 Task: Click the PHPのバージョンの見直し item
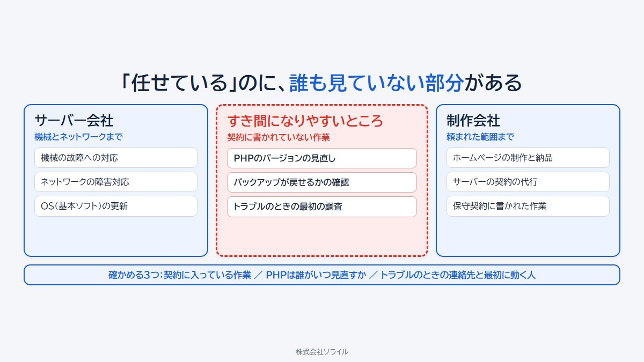click(x=322, y=158)
